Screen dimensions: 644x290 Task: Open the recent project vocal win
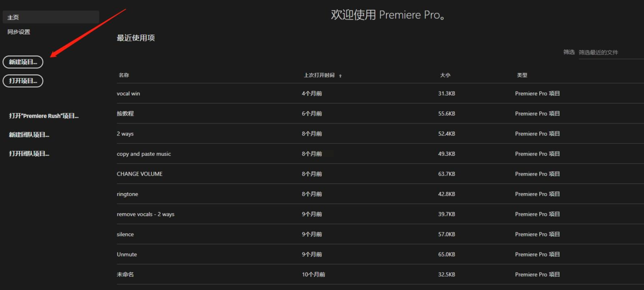pyautogui.click(x=128, y=94)
